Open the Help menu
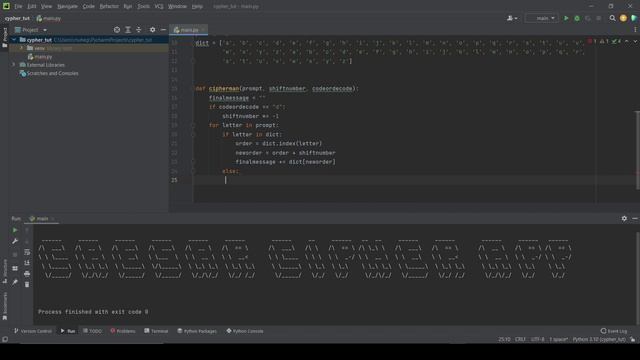Viewport: 640px width, 360px height. coord(197,7)
